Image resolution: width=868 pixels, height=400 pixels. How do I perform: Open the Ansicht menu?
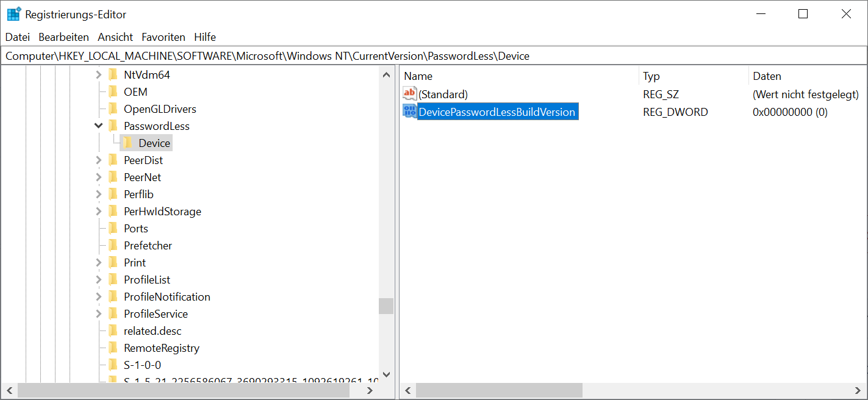click(x=115, y=37)
